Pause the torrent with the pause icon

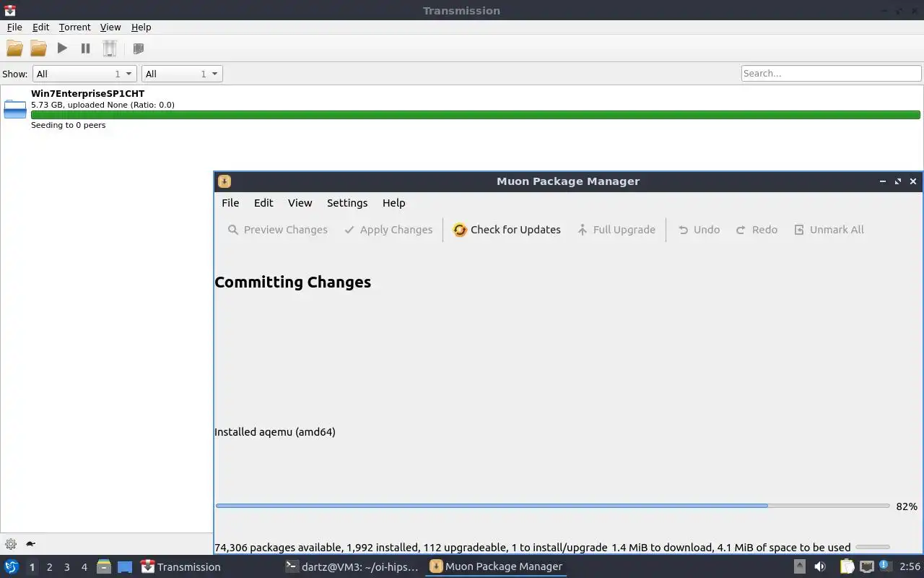point(85,48)
